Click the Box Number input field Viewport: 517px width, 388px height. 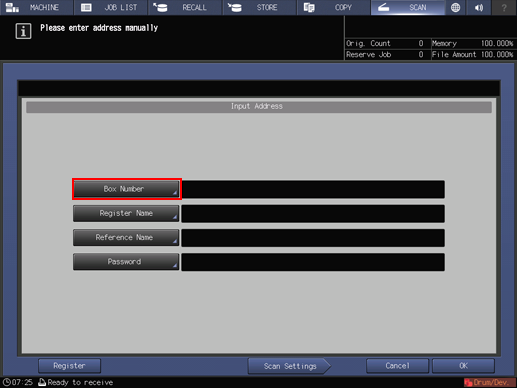[313, 189]
